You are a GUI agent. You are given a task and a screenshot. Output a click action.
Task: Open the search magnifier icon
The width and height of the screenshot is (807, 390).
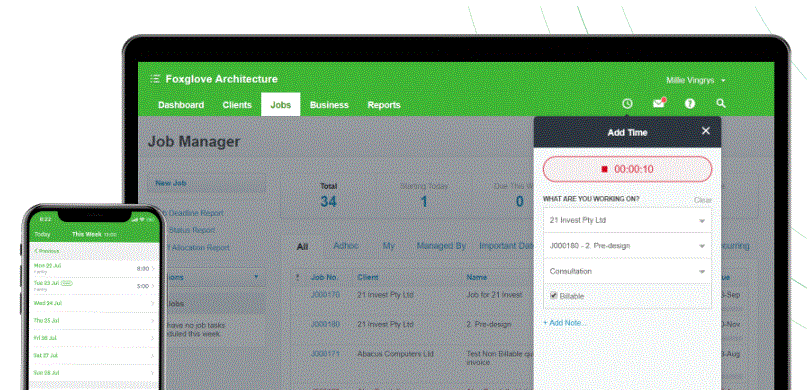(721, 103)
